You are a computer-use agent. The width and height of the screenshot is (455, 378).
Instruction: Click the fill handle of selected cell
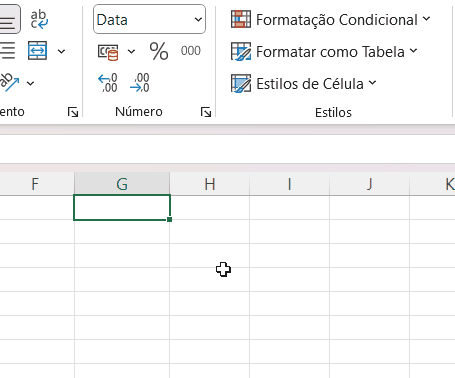click(x=170, y=219)
